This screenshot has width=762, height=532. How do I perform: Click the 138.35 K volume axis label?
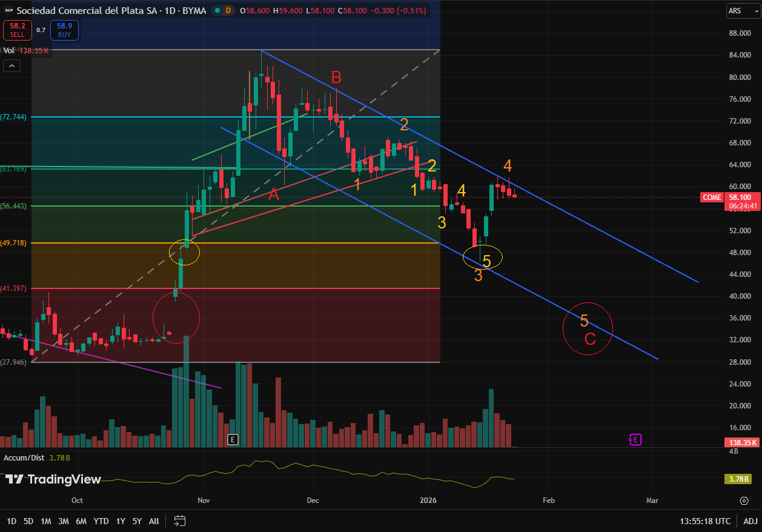pyautogui.click(x=742, y=443)
